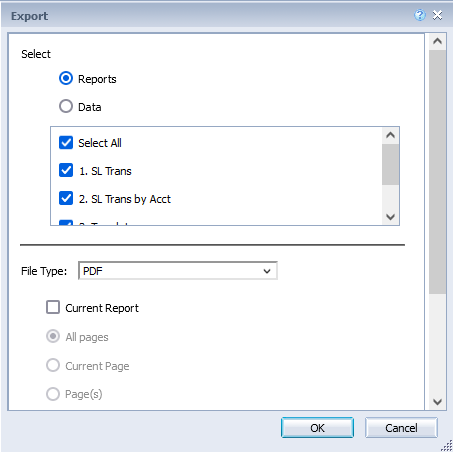The height and width of the screenshot is (453, 453).
Task: Toggle 2. SL Trans by Acct checkbox
Action: (66, 198)
